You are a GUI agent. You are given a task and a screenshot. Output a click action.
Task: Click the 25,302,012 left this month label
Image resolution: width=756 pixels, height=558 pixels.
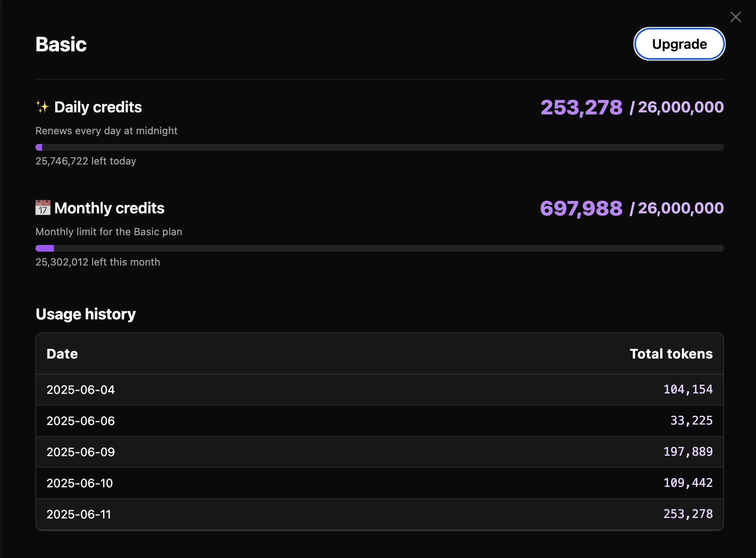coord(98,262)
